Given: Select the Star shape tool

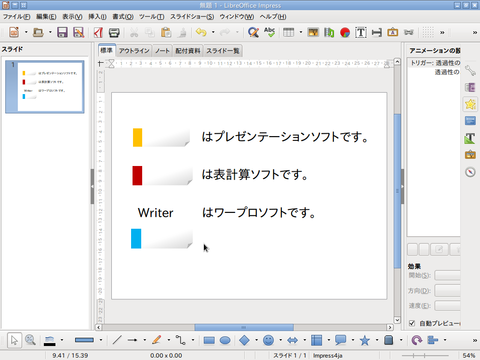Looking at the screenshot, I should (x=365, y=340).
